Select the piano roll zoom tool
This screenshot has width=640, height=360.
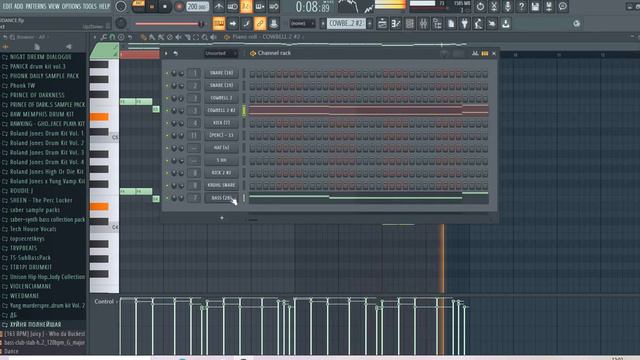click(204, 37)
